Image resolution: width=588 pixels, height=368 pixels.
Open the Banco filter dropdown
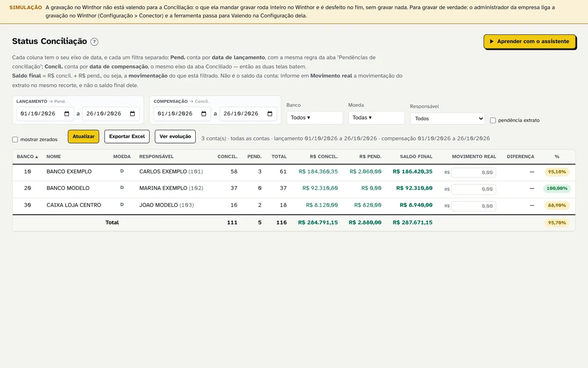[315, 118]
